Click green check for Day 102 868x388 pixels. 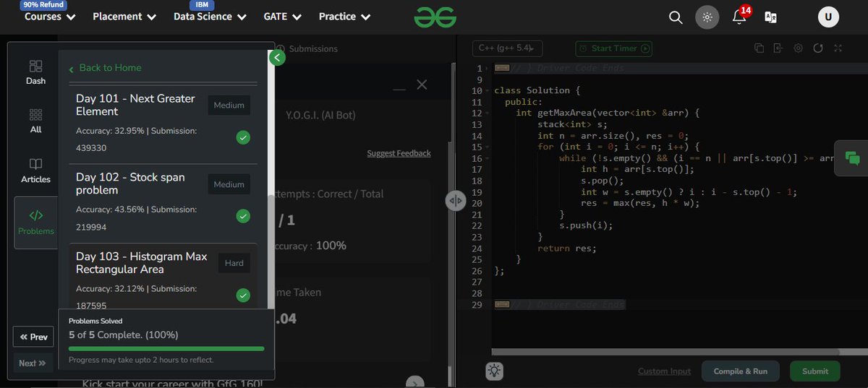coord(243,216)
